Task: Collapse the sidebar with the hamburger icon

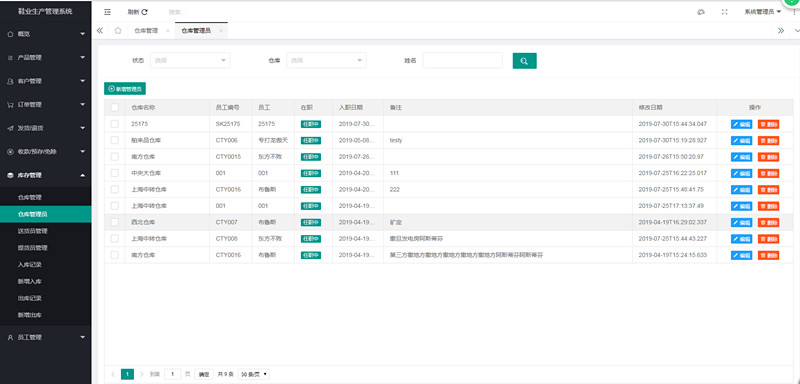Action: [107, 12]
